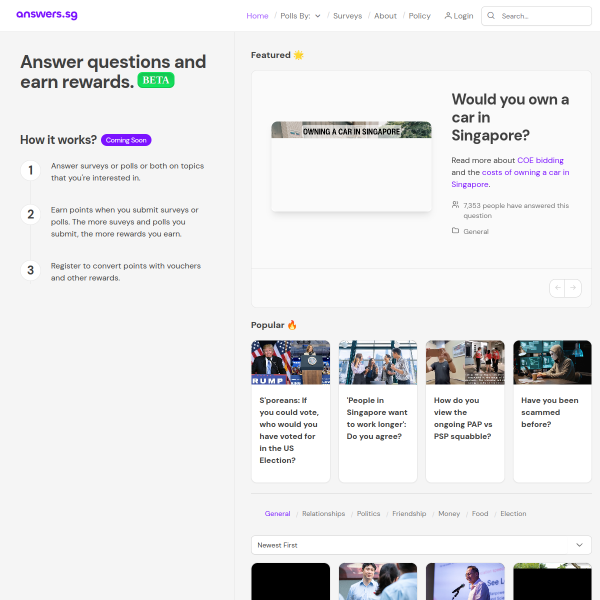
Task: Open the 'Have you been scammed before?' poll
Action: click(551, 412)
